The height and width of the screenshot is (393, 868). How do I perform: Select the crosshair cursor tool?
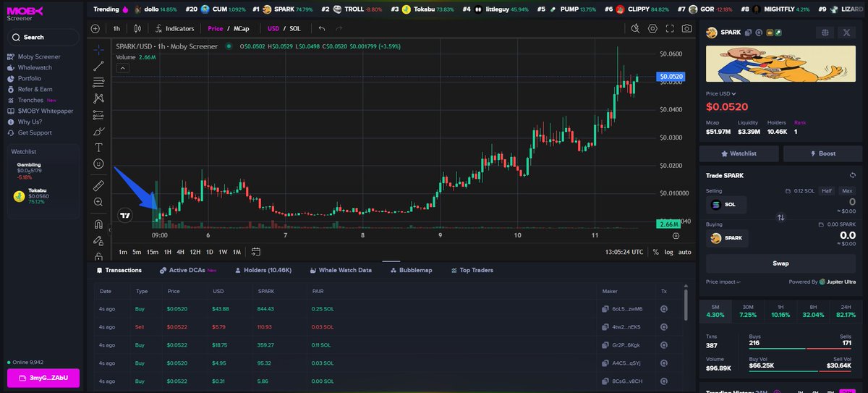tap(98, 50)
